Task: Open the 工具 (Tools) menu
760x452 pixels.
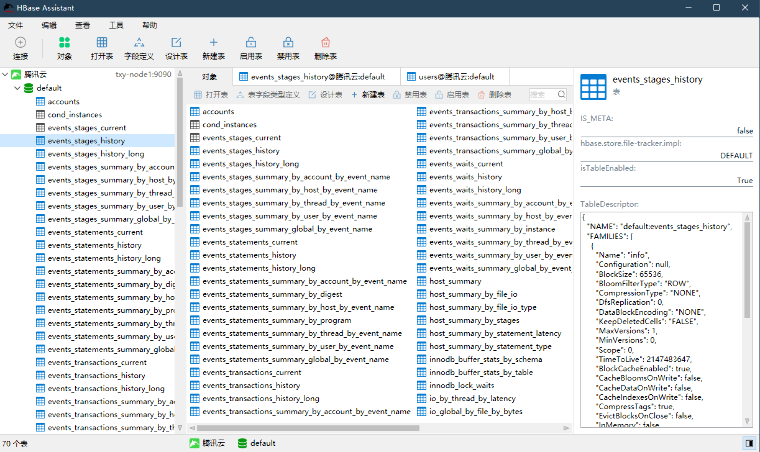Action: (x=116, y=25)
